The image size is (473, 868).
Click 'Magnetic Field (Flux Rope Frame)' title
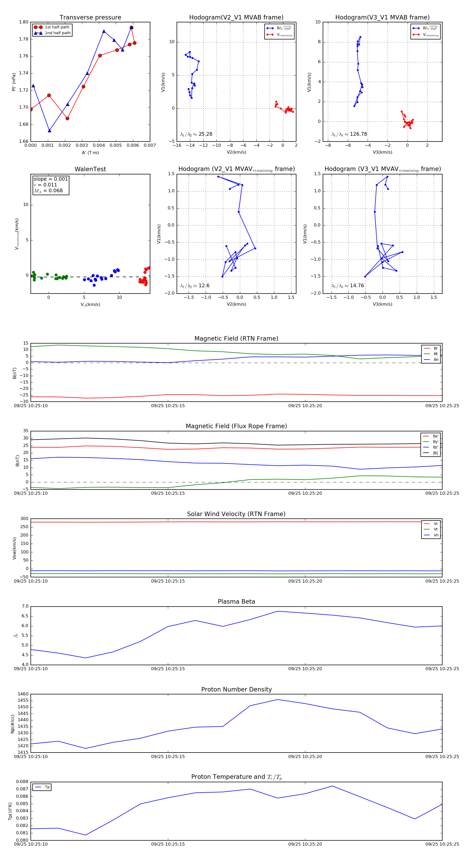point(236,426)
